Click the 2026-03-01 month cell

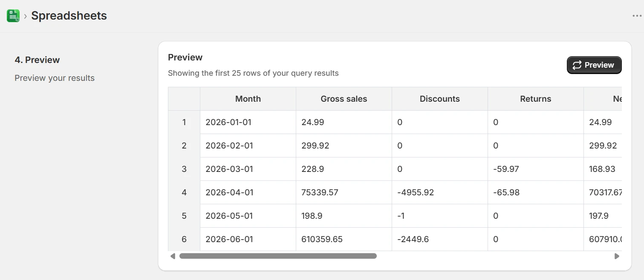click(x=248, y=169)
